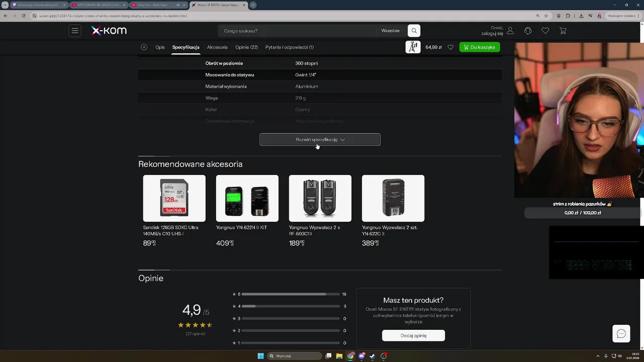644x362 pixels.
Task: Click the RF-603CIII triggers image
Action: 320,198
